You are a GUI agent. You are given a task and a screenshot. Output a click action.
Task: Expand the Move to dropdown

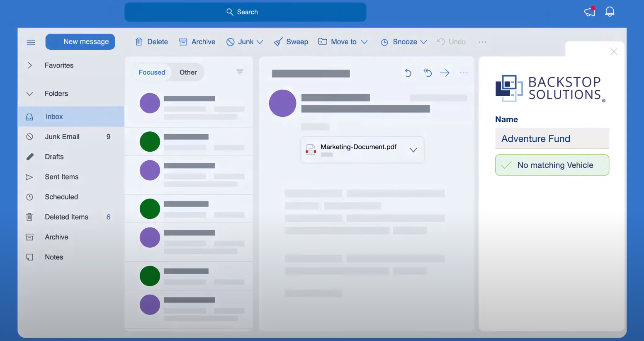365,41
